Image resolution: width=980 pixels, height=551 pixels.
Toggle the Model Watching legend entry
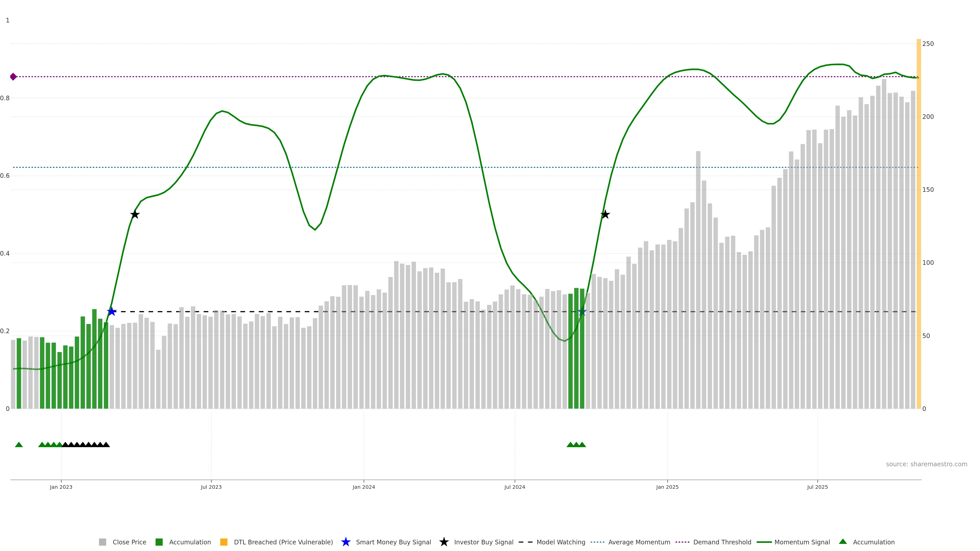click(560, 542)
